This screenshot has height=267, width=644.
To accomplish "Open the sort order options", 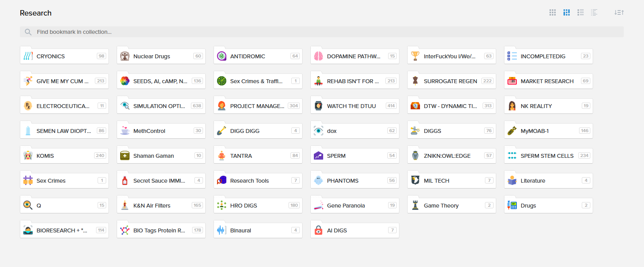I will point(619,12).
